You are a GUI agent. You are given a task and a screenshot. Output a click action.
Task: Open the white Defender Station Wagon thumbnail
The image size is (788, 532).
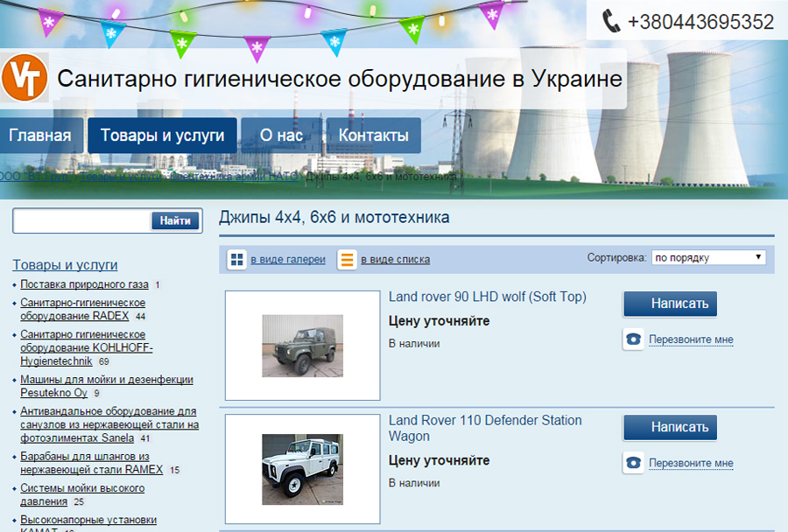click(x=302, y=469)
